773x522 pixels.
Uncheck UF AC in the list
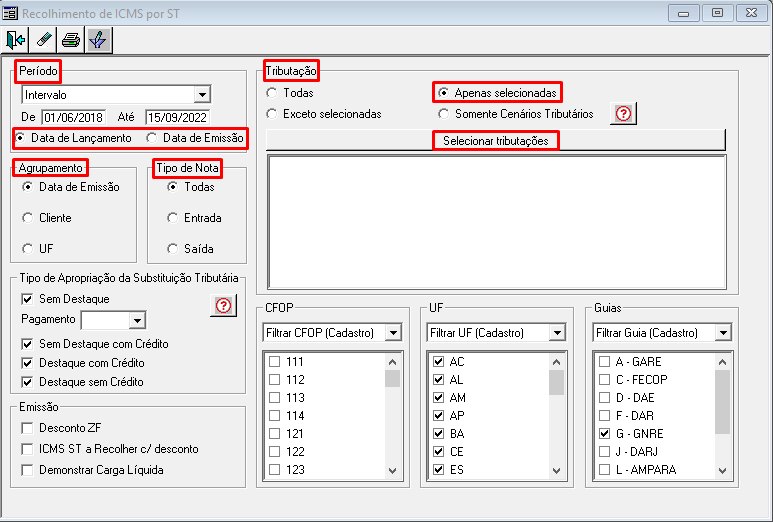pos(438,362)
